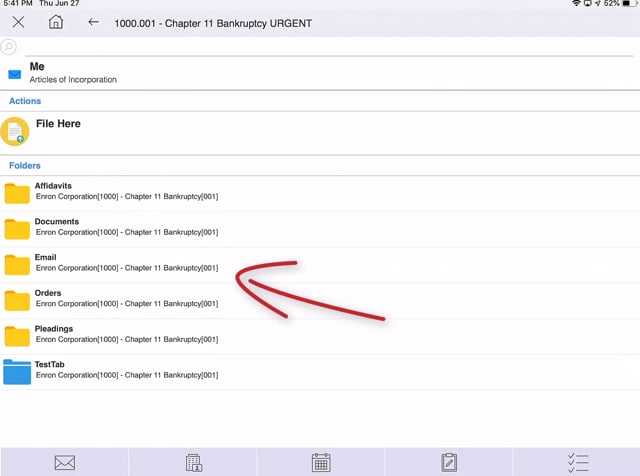This screenshot has height=476, width=640.
Task: Select the Pleadings folder name
Action: coord(54,329)
